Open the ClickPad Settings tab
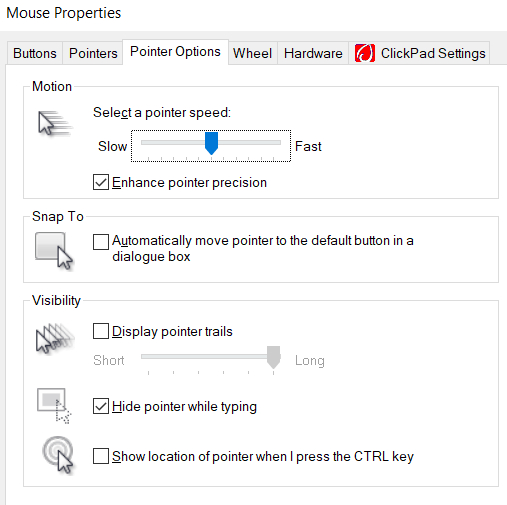The height and width of the screenshot is (505, 507). pyautogui.click(x=419, y=53)
